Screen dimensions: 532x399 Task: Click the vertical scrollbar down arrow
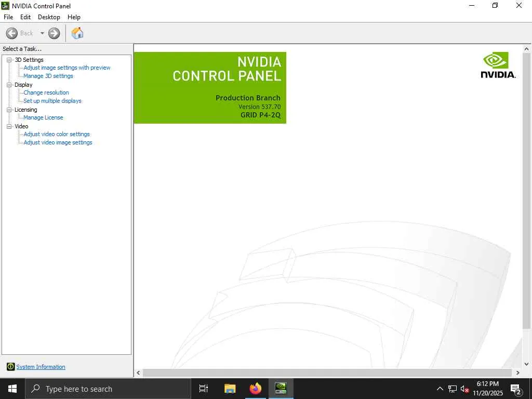tap(527, 364)
